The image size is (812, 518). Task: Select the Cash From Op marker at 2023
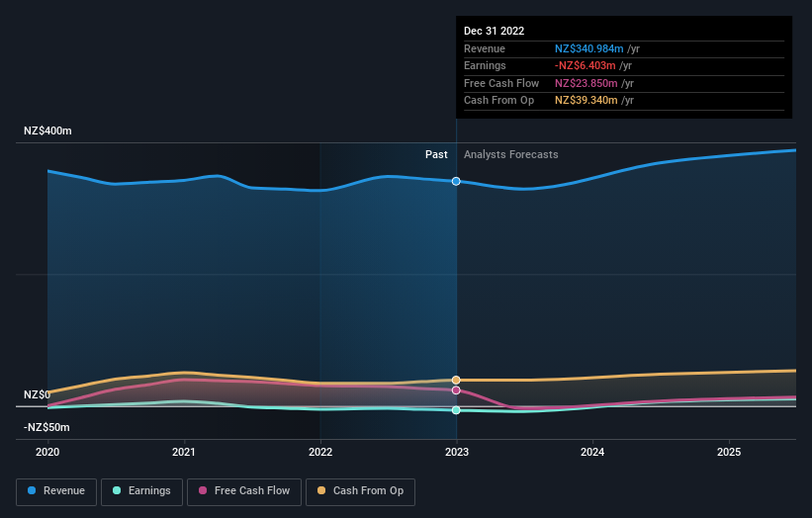[456, 381]
